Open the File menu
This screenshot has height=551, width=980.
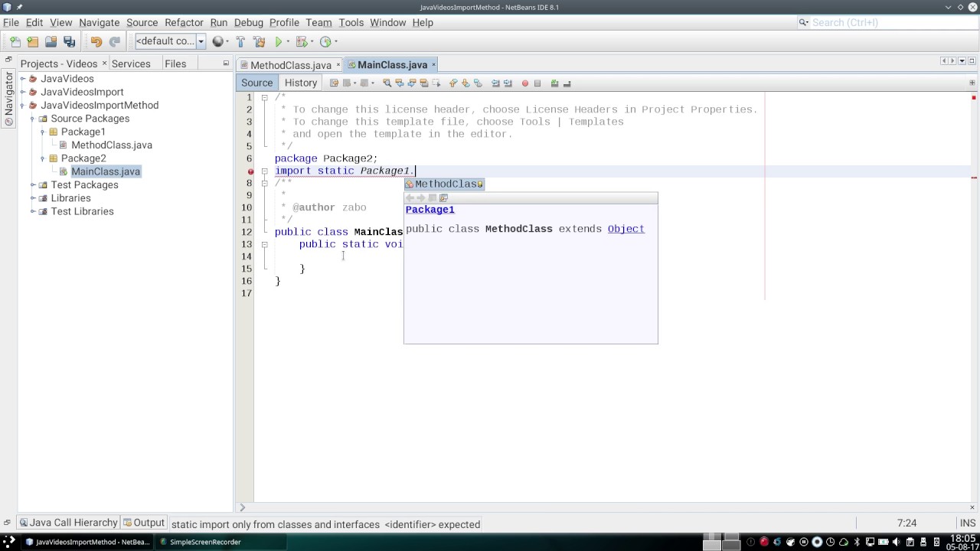tap(11, 22)
